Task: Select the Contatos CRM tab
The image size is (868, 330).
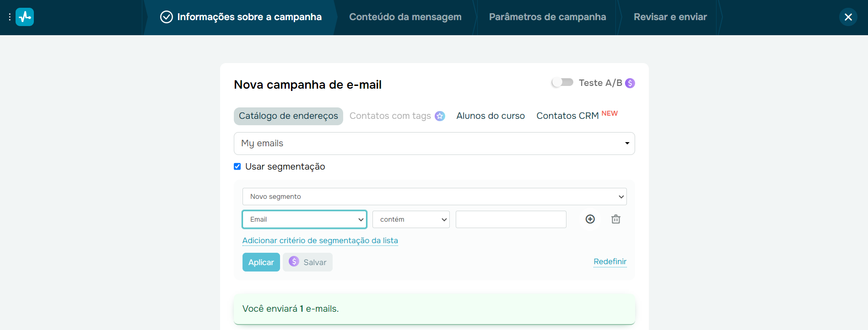Action: 567,116
